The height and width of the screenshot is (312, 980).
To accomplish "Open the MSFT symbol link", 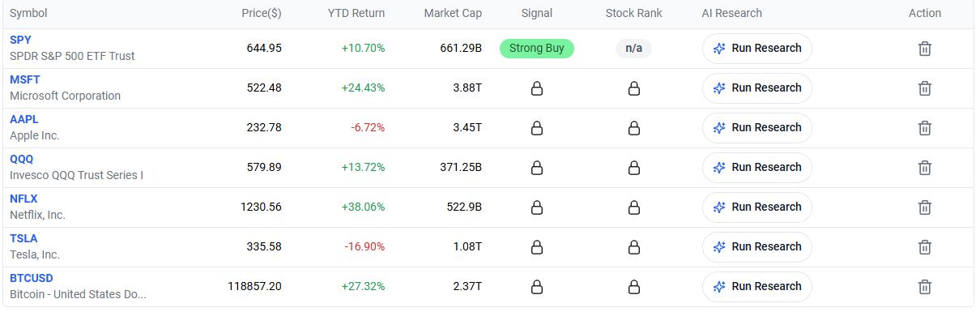I will click(x=25, y=79).
